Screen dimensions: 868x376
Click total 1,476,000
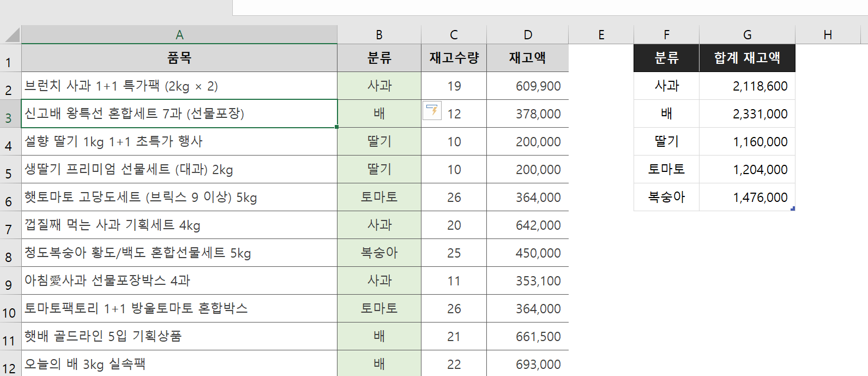point(747,197)
